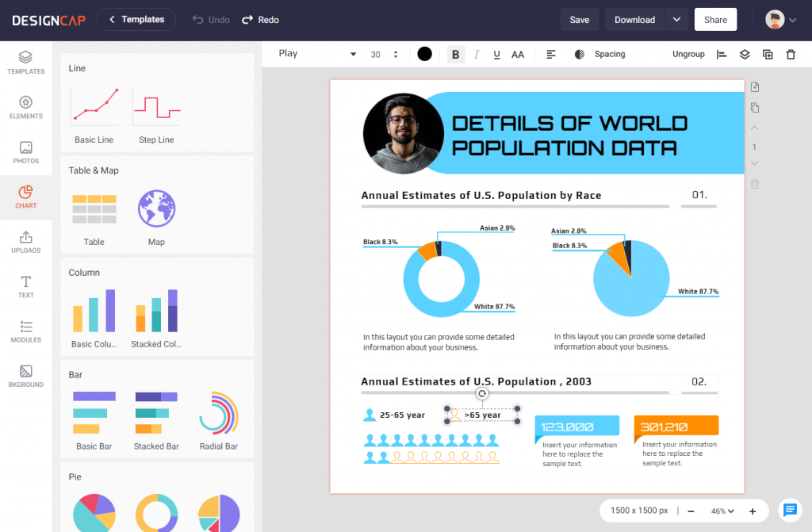This screenshot has width=812, height=532.
Task: Delete the page using the trash icon
Action: point(754,184)
